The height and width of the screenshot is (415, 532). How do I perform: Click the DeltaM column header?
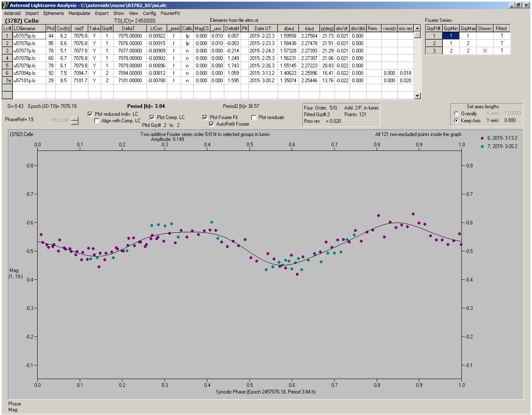233,29
